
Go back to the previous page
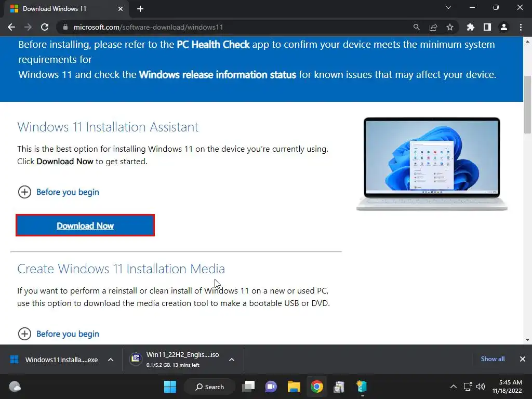(x=11, y=27)
